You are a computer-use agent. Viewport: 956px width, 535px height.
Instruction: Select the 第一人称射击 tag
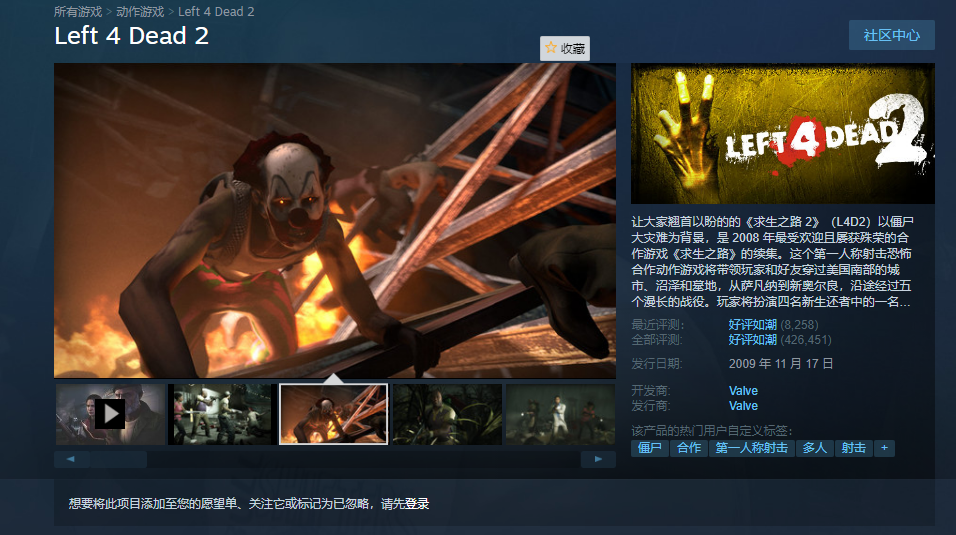pos(751,448)
